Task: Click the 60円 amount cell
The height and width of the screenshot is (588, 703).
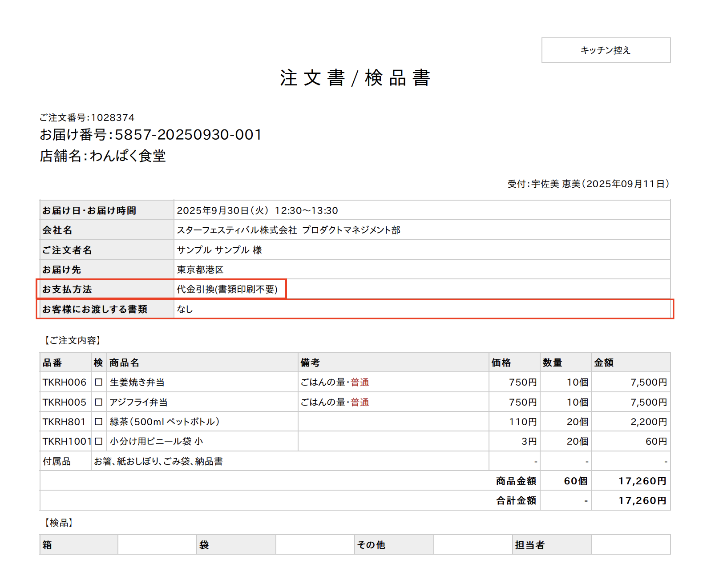Action: 631,441
